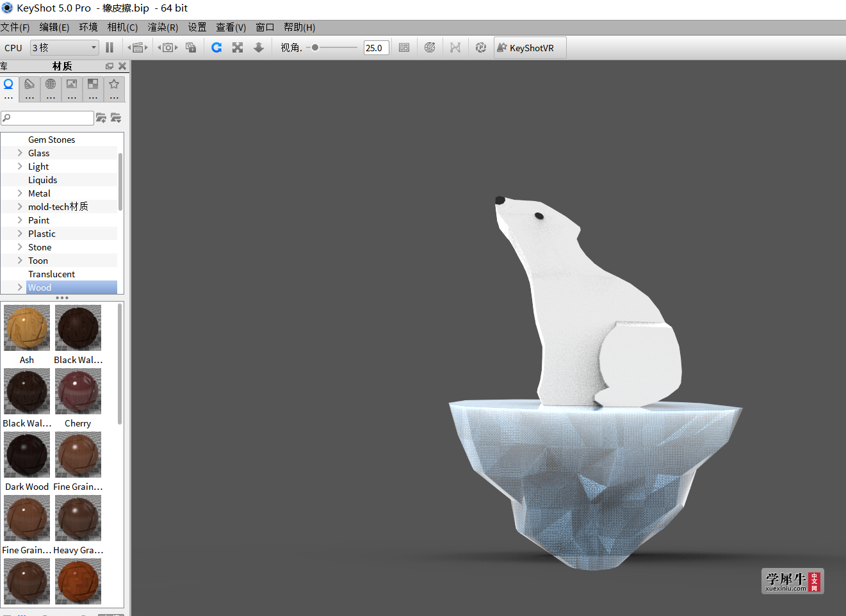Click the import folder icon
The image size is (846, 616).
tap(116, 118)
